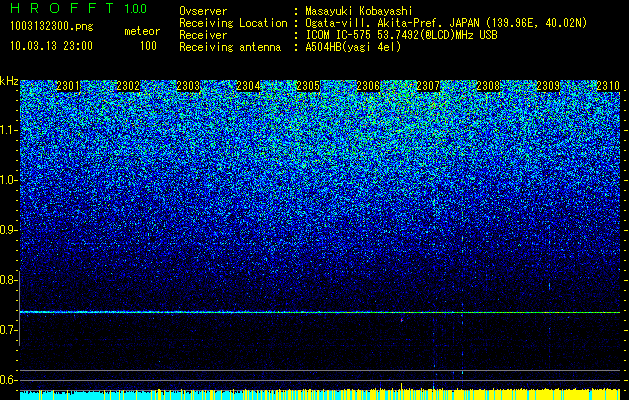Click the 0.9 frequency axis label
The height and width of the screenshot is (400, 629).
tap(8, 230)
